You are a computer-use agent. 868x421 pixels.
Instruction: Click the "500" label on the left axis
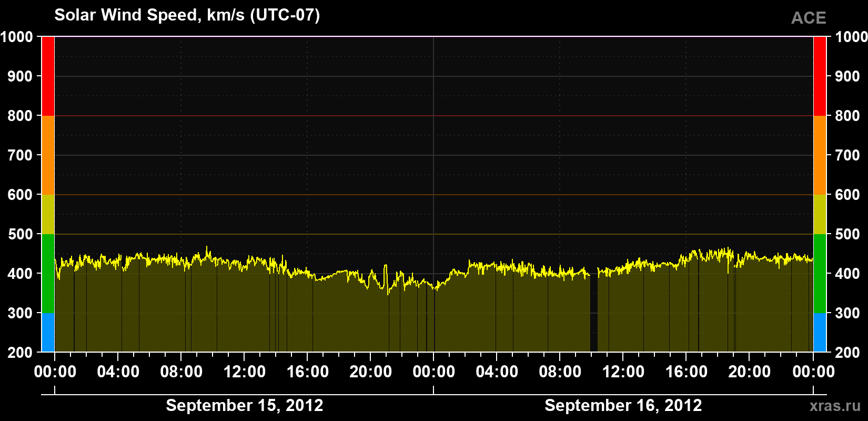[x=21, y=234]
